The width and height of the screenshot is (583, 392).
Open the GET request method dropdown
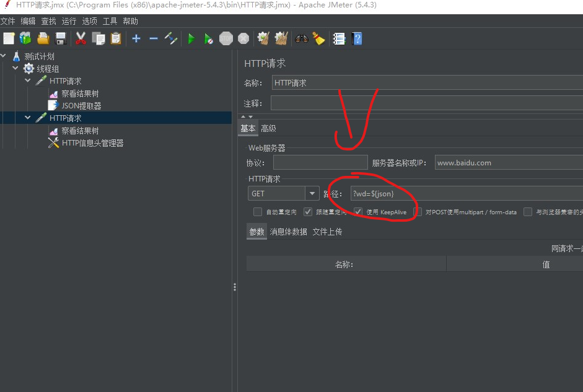(x=312, y=193)
